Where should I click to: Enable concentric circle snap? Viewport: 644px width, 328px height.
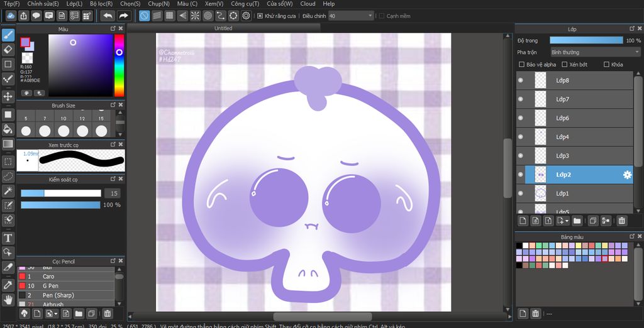point(208,16)
